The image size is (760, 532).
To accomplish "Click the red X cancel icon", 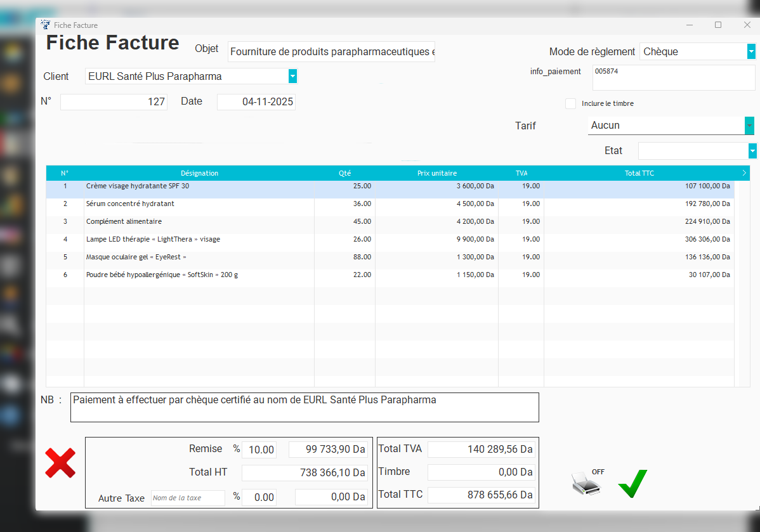I will [60, 463].
